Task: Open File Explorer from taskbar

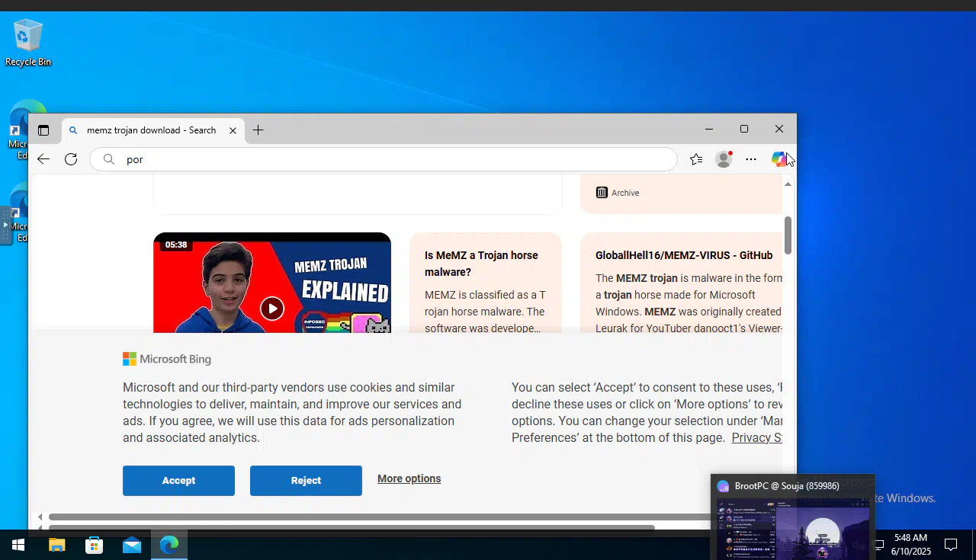Action: (x=57, y=545)
